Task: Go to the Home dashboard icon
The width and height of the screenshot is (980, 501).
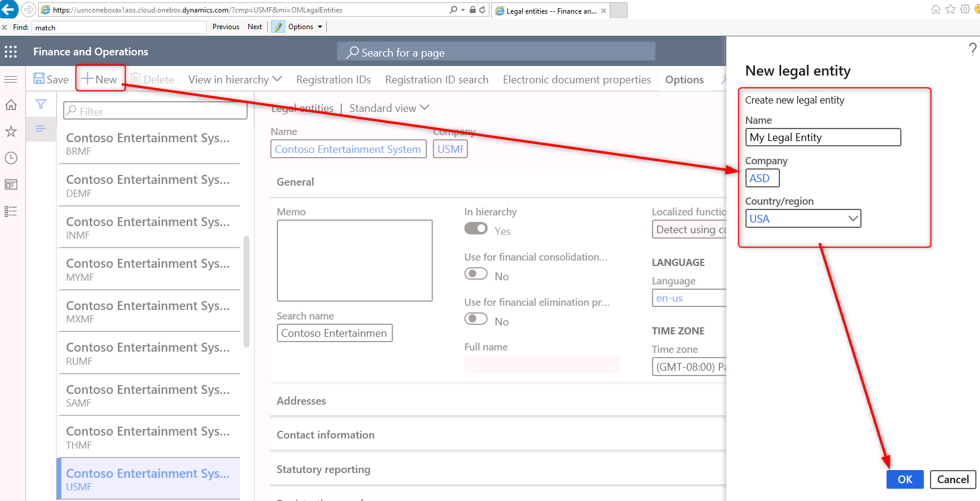Action: pyautogui.click(x=11, y=105)
